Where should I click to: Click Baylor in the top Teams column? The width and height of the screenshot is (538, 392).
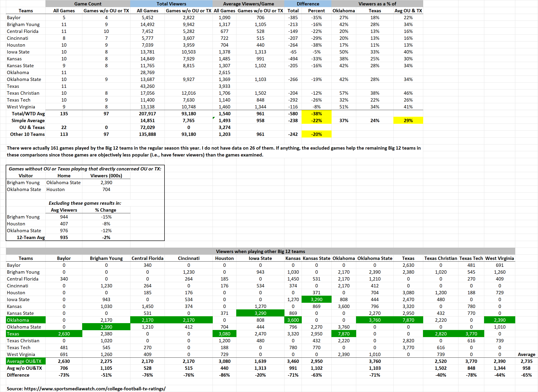coord(14,18)
